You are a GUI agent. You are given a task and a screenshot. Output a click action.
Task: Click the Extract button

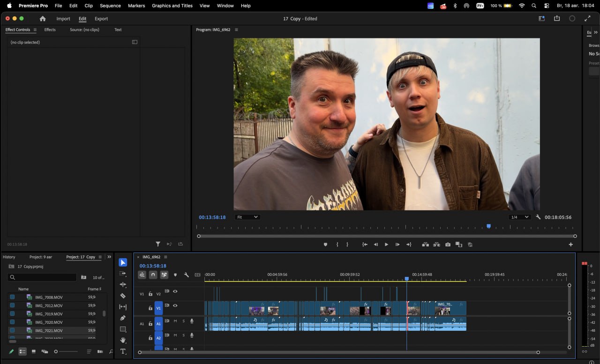(436, 245)
